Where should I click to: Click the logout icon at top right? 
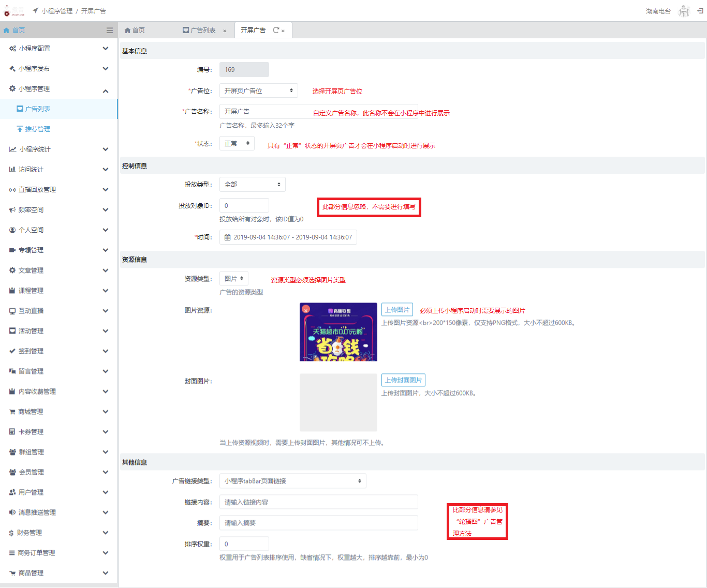click(x=700, y=11)
